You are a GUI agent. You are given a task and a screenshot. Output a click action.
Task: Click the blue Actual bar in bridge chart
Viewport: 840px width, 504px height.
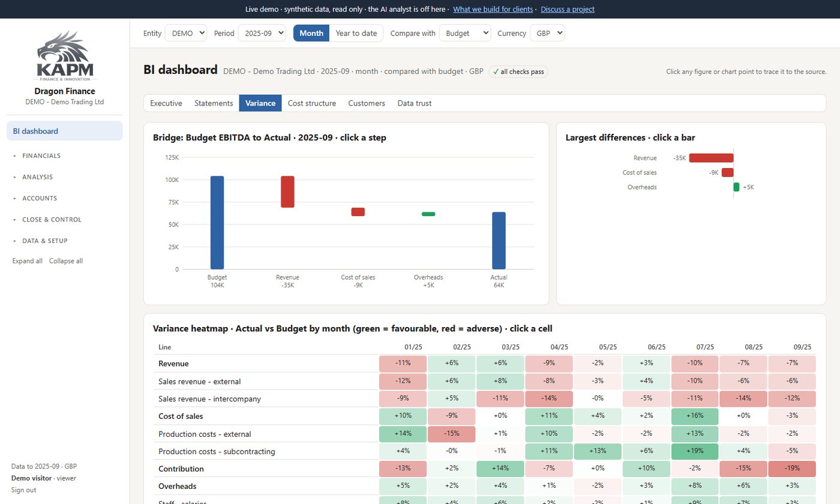499,241
